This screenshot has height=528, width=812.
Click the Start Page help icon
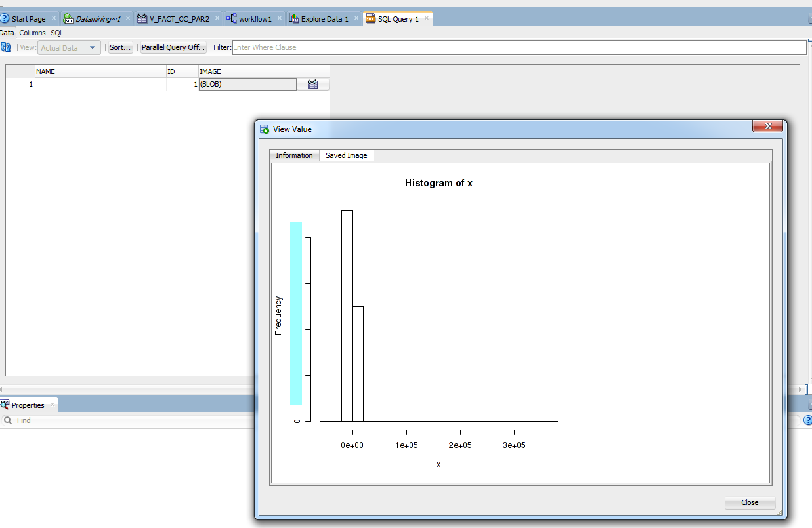click(5, 19)
